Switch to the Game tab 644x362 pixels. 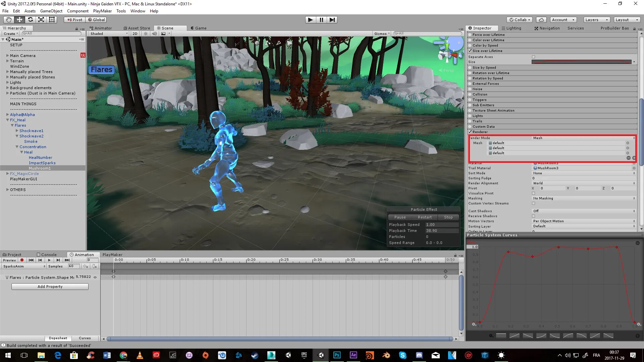199,28
